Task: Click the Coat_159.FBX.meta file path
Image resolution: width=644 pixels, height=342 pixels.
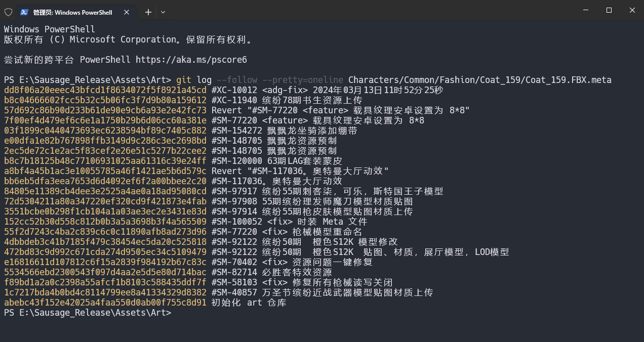Action: click(x=479, y=80)
